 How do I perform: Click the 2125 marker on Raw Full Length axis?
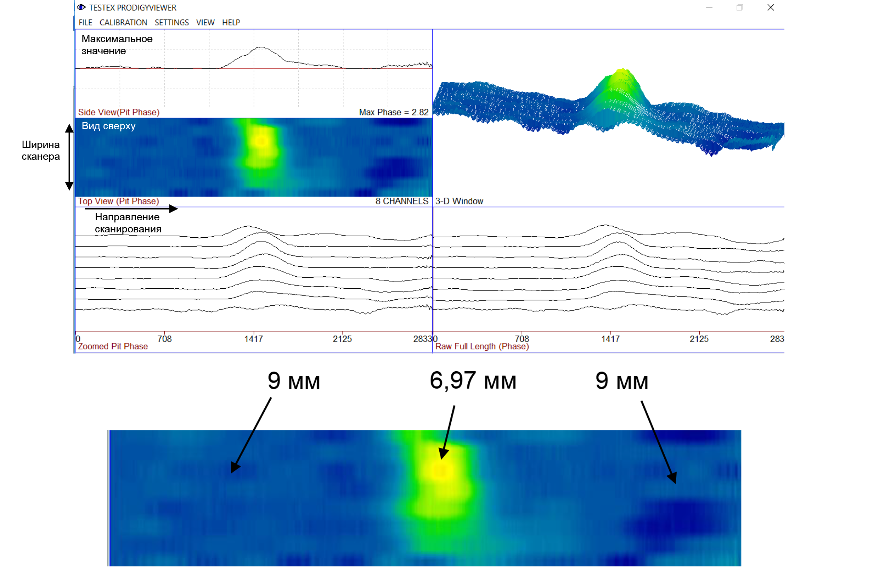pos(699,339)
